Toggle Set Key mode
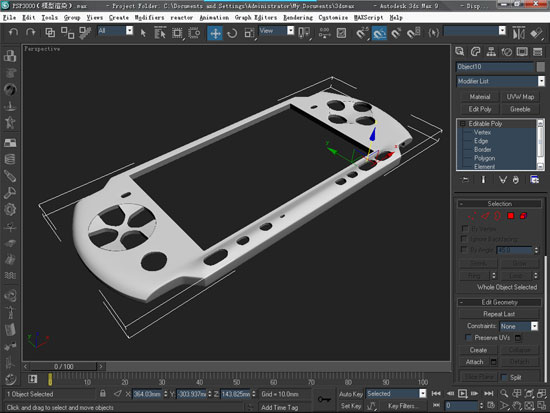Screen dimensions: 550x413 pos(350,406)
